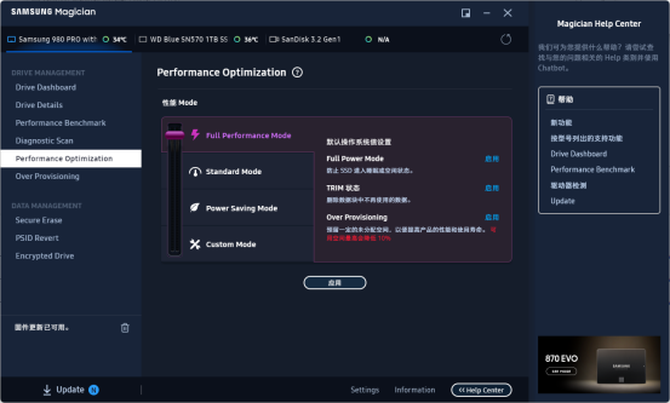Click the help question mark beside Performance Optimization

pyautogui.click(x=297, y=73)
